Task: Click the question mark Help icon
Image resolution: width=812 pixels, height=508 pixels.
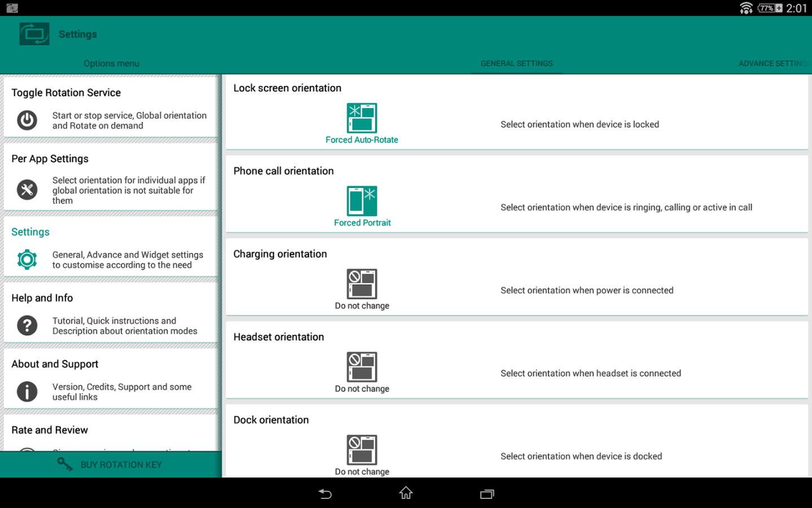Action: (x=27, y=326)
